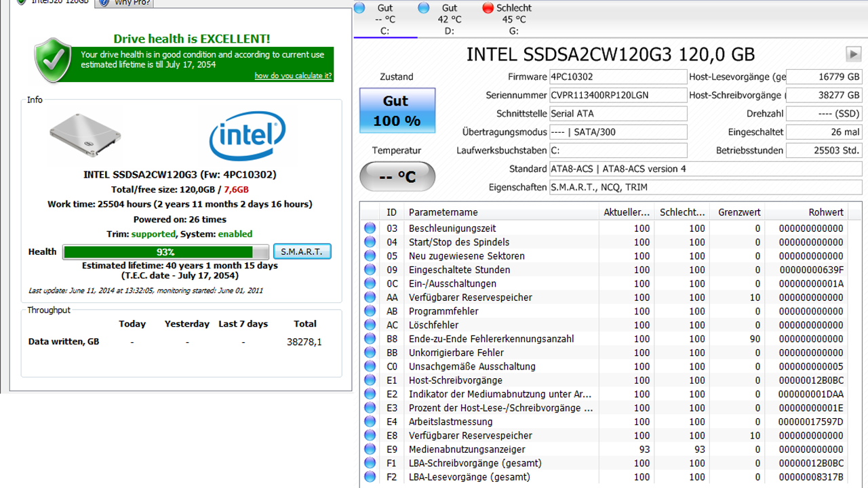The width and height of the screenshot is (868, 488).
Task: Click the status orb for attribute ID AA
Action: pos(370,298)
